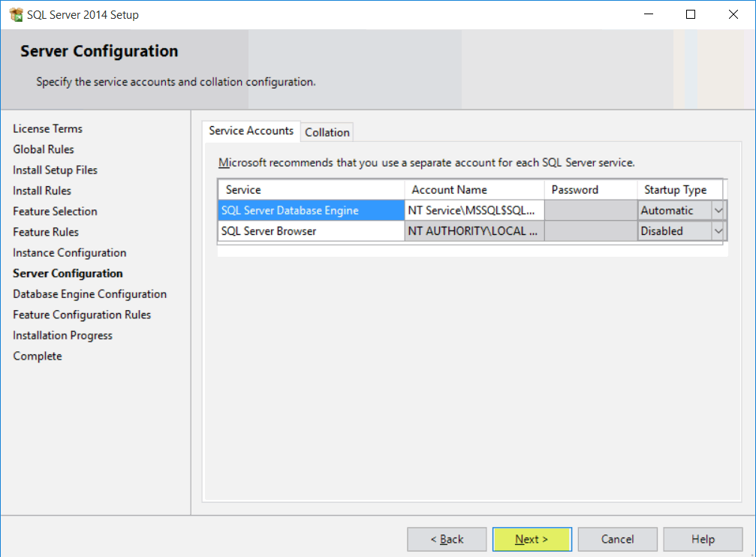This screenshot has width=756, height=557.
Task: Select Database Engine Configuration step
Action: point(89,294)
